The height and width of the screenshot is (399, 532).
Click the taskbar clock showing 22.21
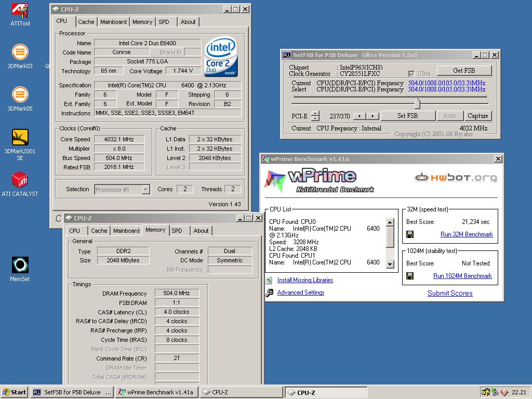coord(519,392)
